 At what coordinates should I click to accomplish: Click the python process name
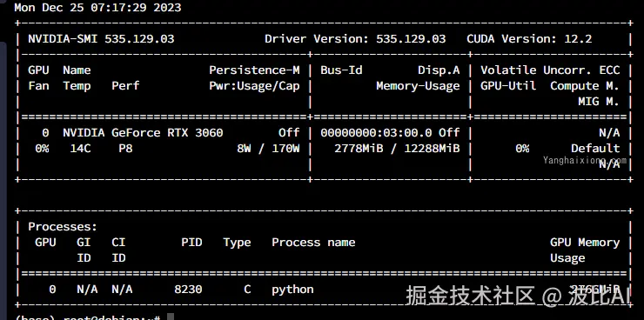click(292, 290)
